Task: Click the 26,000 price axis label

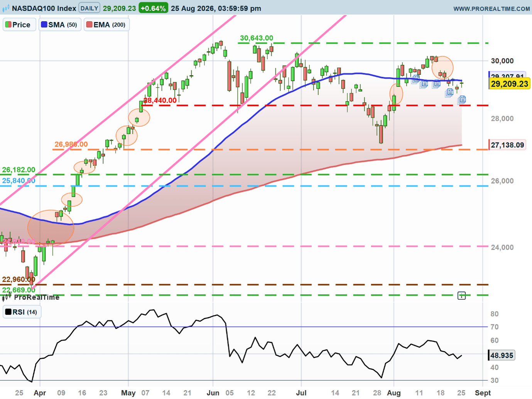Action: tap(502, 181)
